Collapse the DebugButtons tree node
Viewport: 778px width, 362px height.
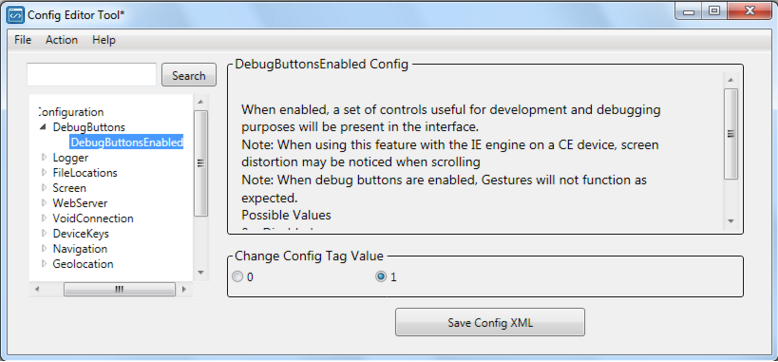point(43,127)
